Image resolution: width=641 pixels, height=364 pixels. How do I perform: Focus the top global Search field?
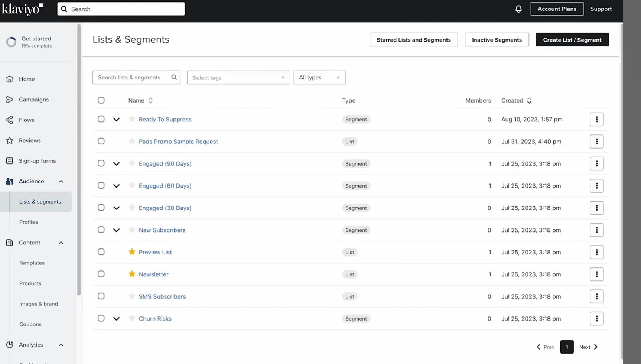tap(121, 9)
